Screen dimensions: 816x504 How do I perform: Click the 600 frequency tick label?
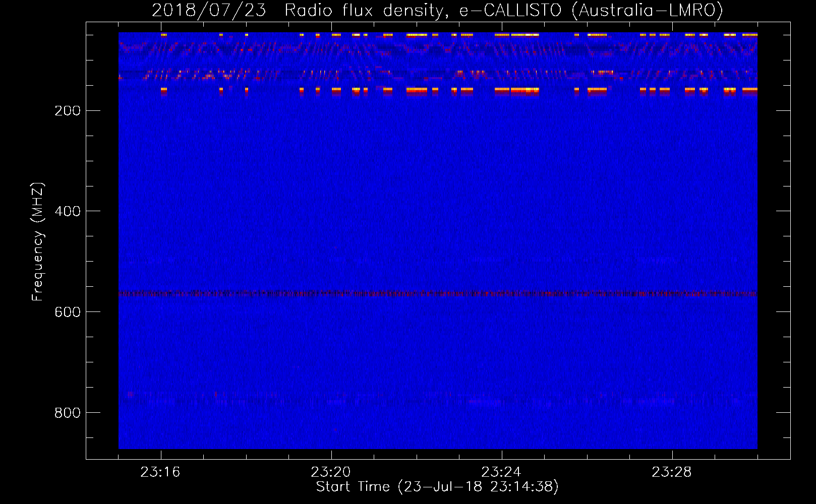pos(68,312)
